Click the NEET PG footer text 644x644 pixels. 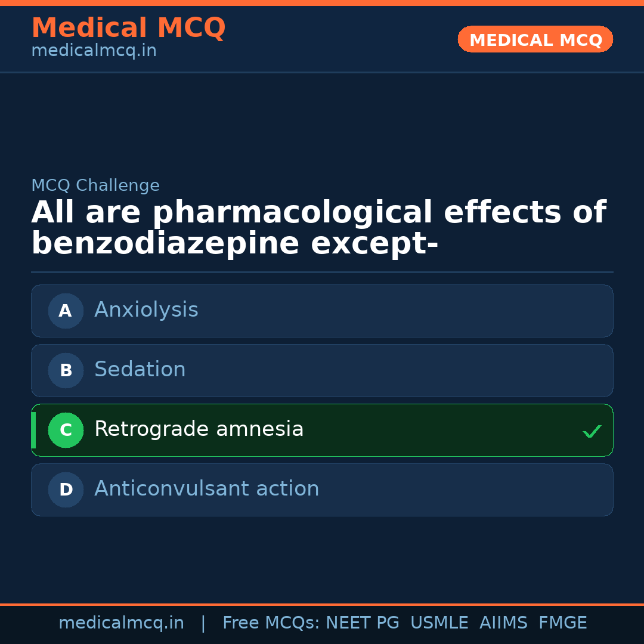pos(363,623)
